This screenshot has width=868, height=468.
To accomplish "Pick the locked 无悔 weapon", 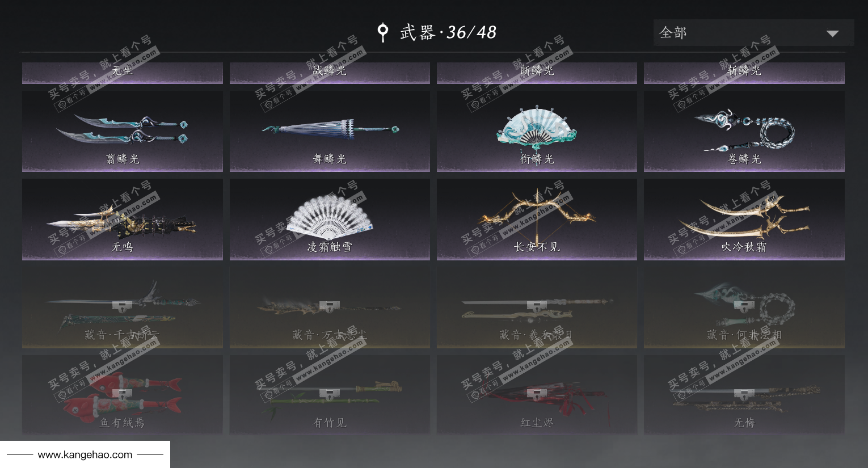I will [744, 395].
